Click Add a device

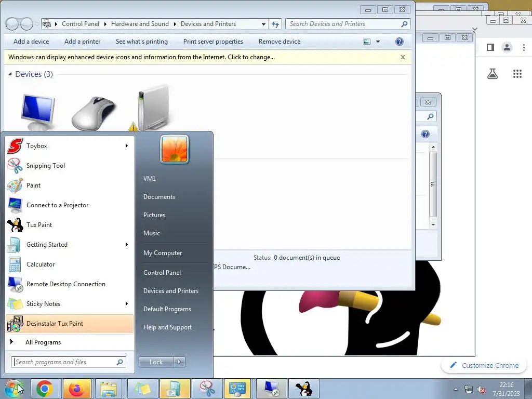tap(31, 42)
